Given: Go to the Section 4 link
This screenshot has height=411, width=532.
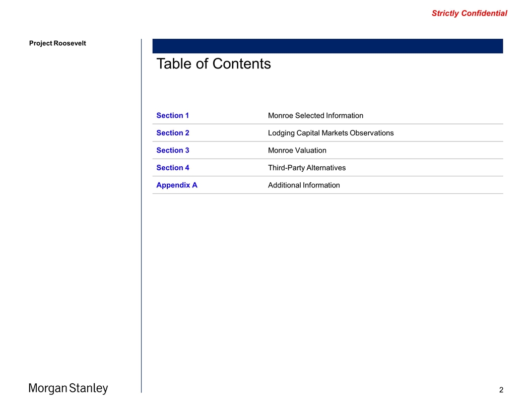Looking at the screenshot, I should 172,168.
